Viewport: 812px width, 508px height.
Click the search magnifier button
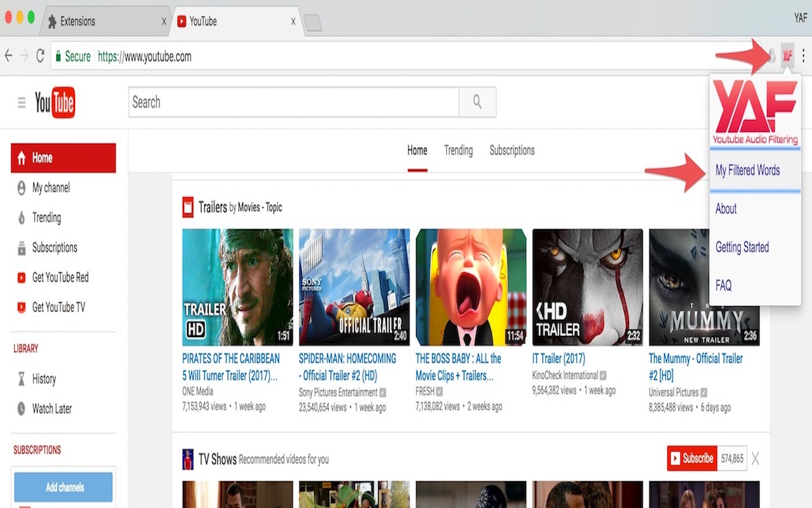pyautogui.click(x=477, y=102)
